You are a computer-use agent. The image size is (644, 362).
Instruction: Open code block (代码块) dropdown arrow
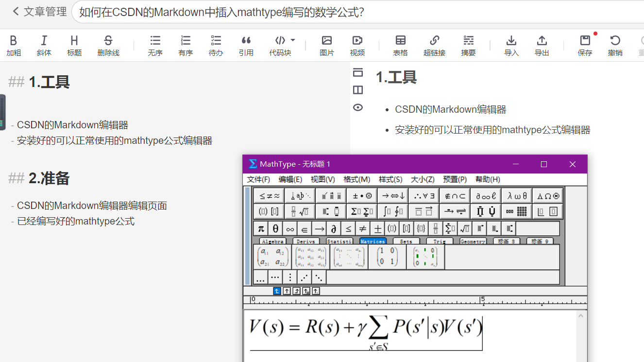(x=293, y=40)
